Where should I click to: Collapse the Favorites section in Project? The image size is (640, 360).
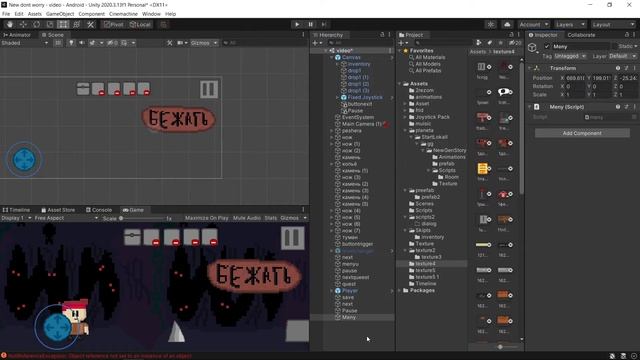[x=400, y=51]
